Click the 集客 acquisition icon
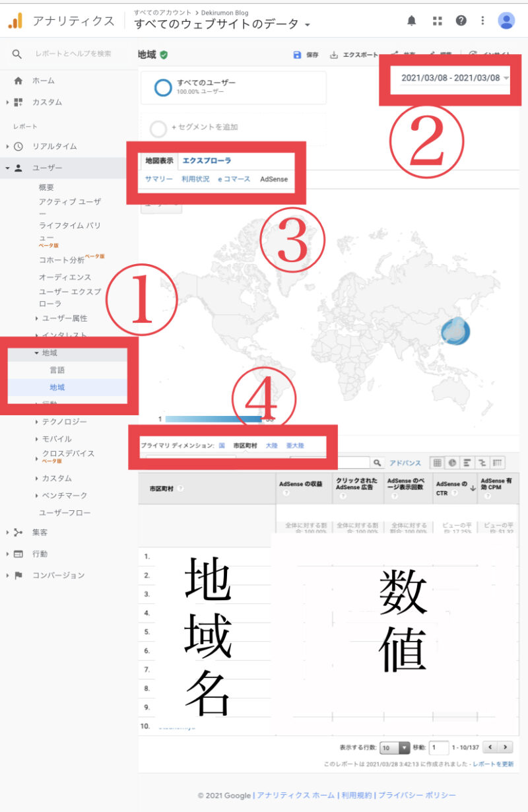 point(18,532)
